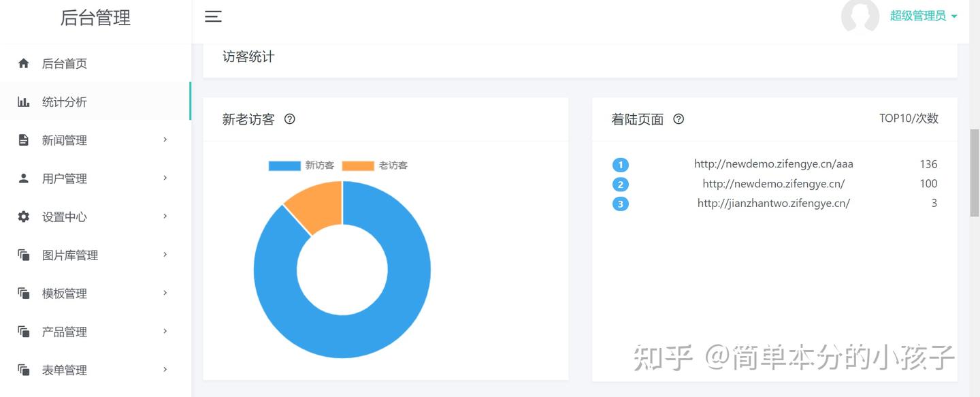Open the 设置中心 gear icon
The height and width of the screenshot is (397, 980).
23,217
